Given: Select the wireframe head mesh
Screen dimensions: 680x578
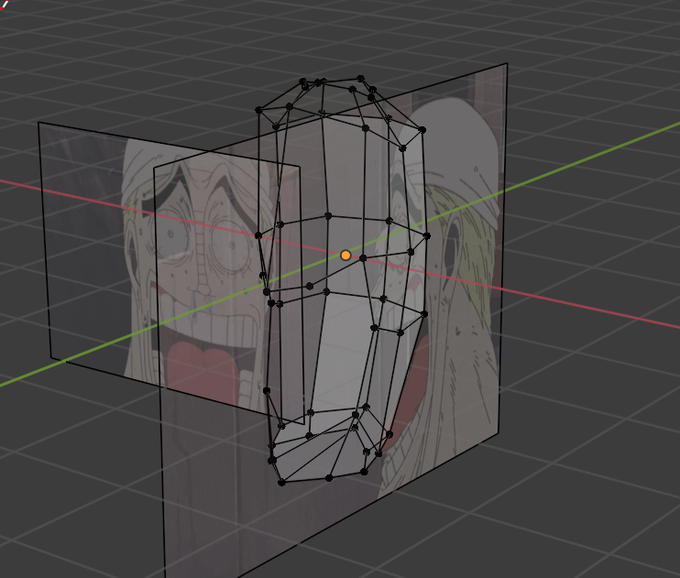Looking at the screenshot, I should click(343, 282).
